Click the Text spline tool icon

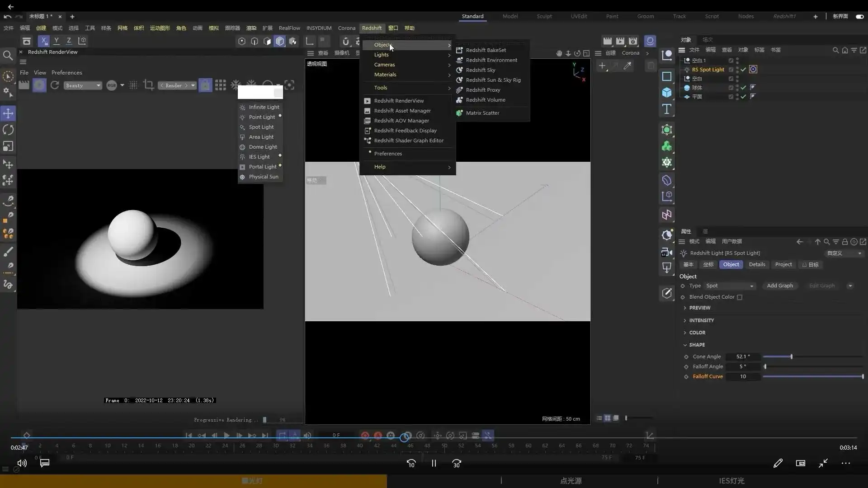click(x=667, y=109)
